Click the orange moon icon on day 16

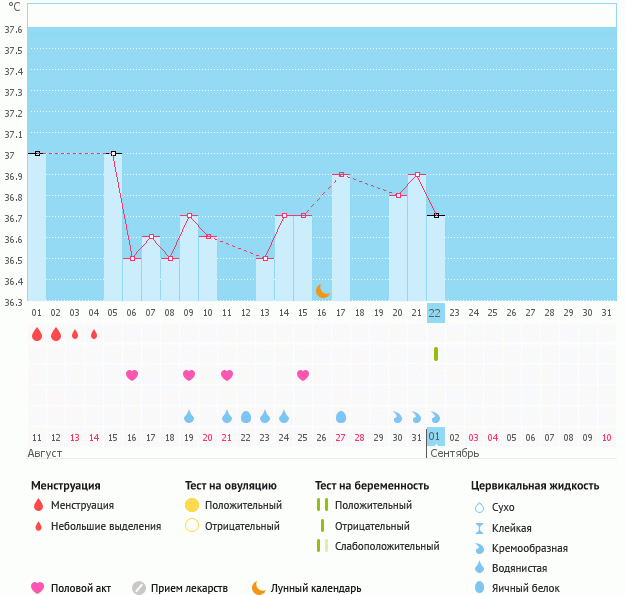tap(322, 291)
